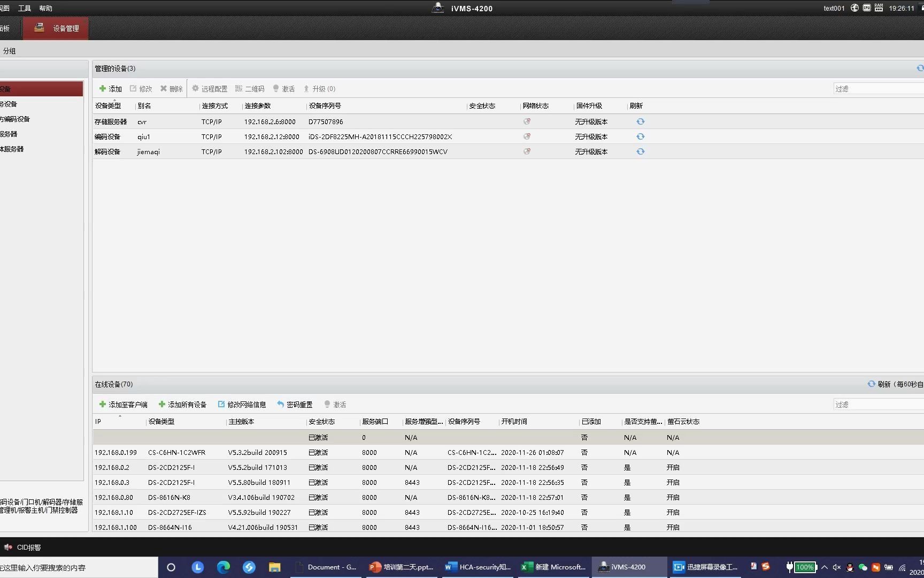Click the volume muted tray icon
This screenshot has height=578, width=924.
click(x=837, y=567)
